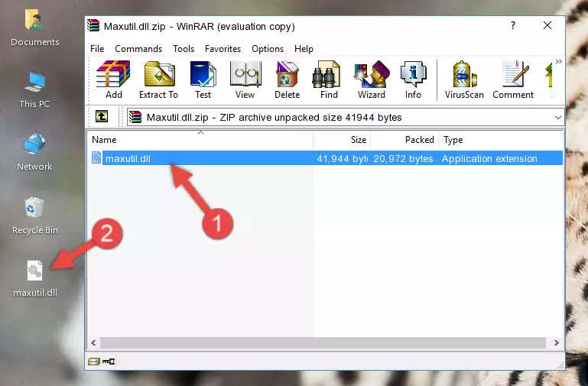Open the address bar dropdown

(557, 117)
